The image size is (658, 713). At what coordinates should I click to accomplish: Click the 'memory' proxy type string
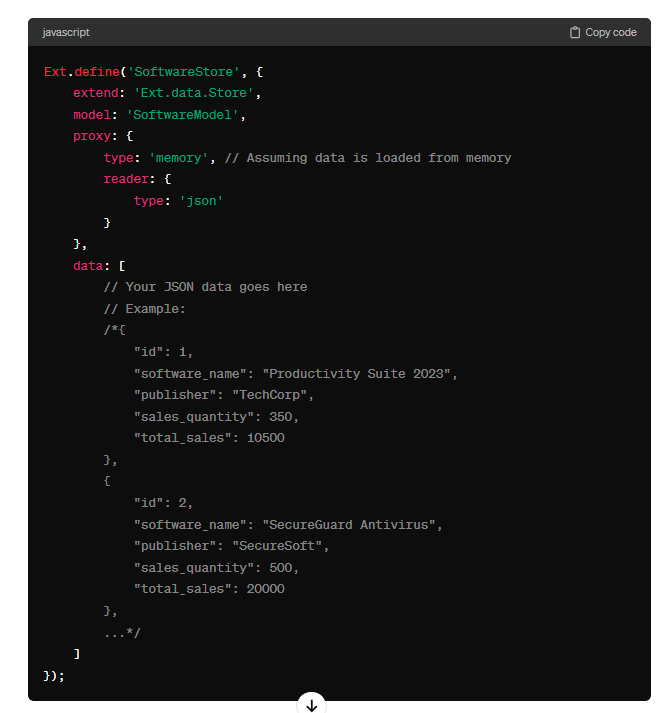tap(179, 158)
